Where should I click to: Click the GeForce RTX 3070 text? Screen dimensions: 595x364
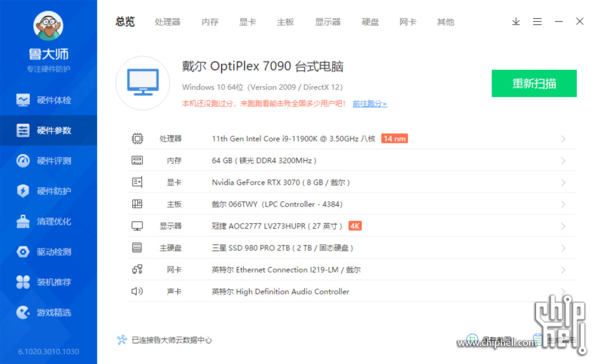pyautogui.click(x=280, y=183)
